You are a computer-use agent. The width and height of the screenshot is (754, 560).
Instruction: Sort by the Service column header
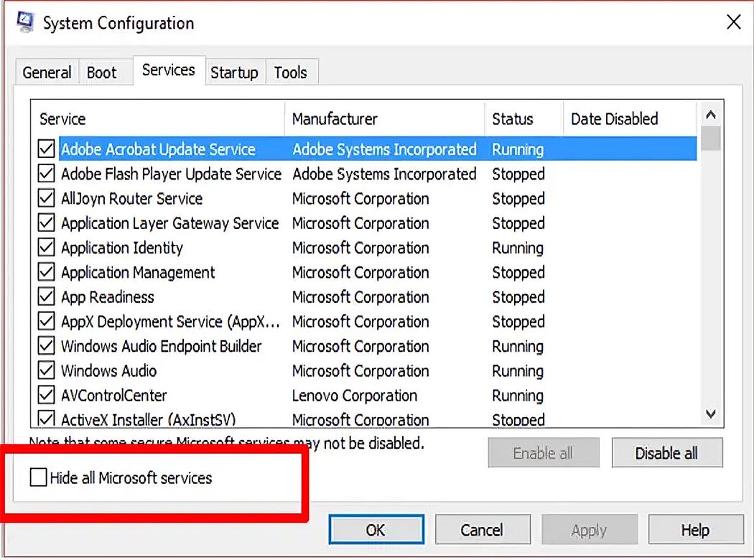tap(158, 118)
